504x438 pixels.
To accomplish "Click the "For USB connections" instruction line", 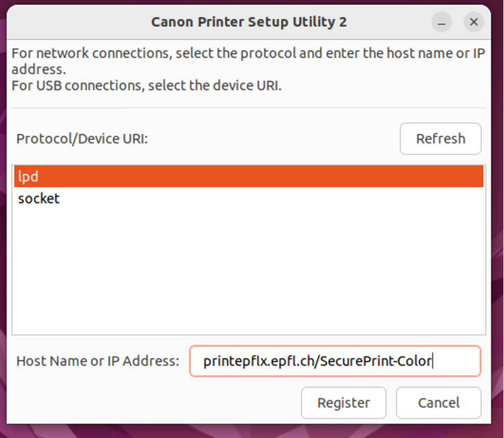I will 147,85.
